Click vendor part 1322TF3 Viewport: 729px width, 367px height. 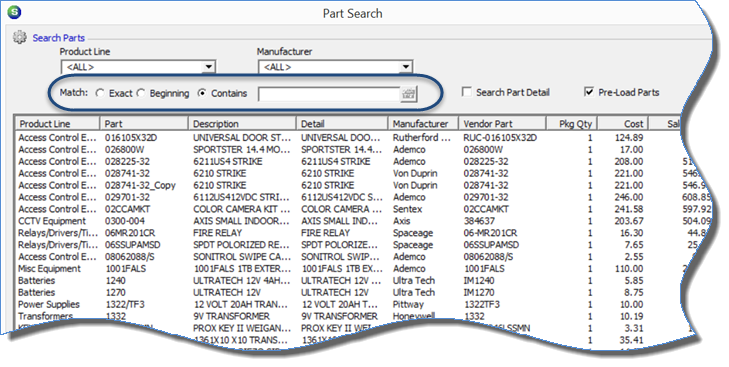pos(482,305)
